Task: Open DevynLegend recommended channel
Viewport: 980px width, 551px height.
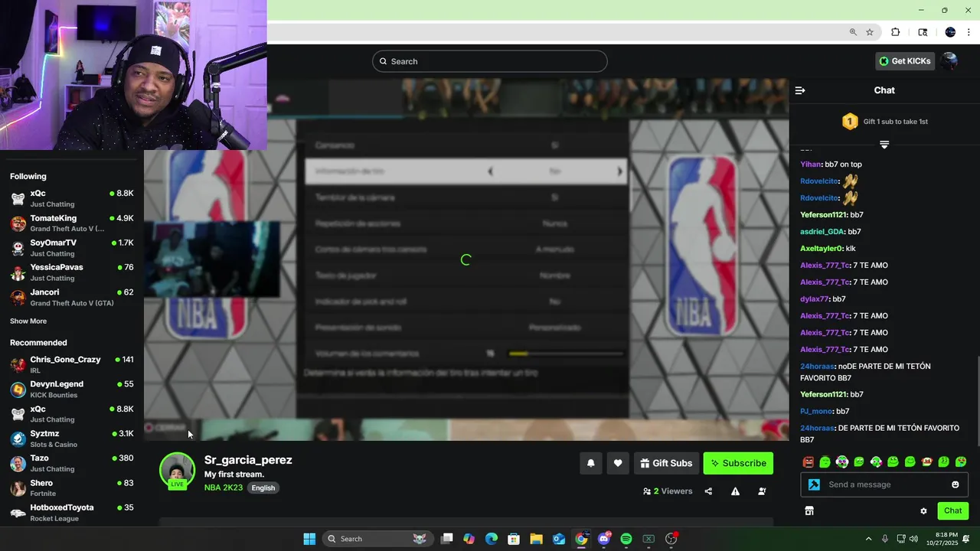Action: tap(72, 389)
